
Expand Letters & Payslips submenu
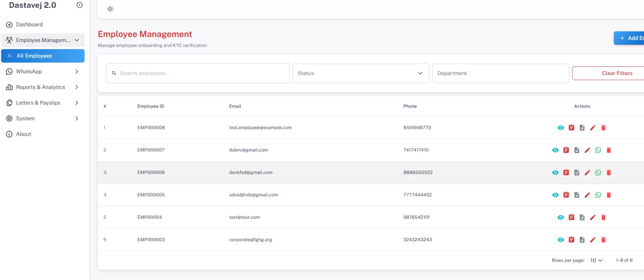43,103
